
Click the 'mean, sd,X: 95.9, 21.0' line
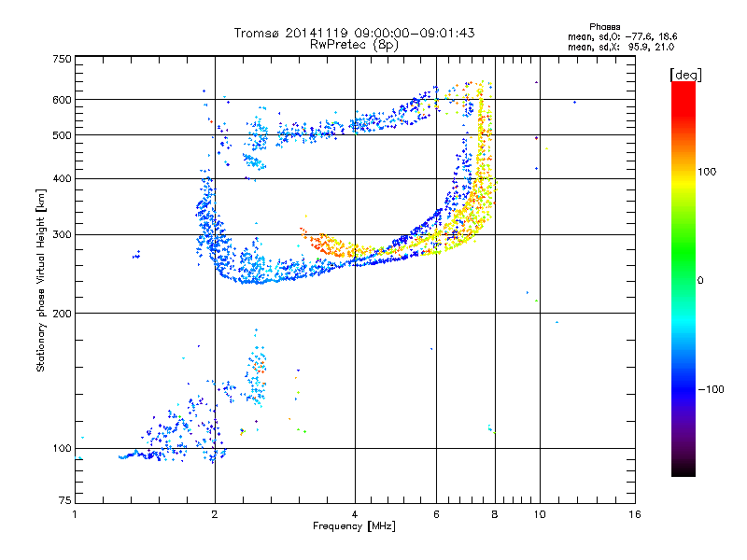coord(621,47)
